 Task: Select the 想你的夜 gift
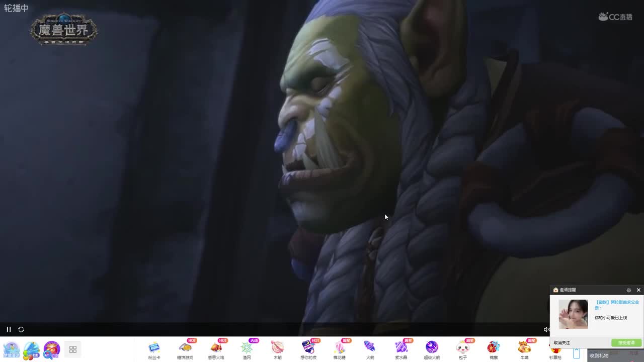[x=308, y=350]
